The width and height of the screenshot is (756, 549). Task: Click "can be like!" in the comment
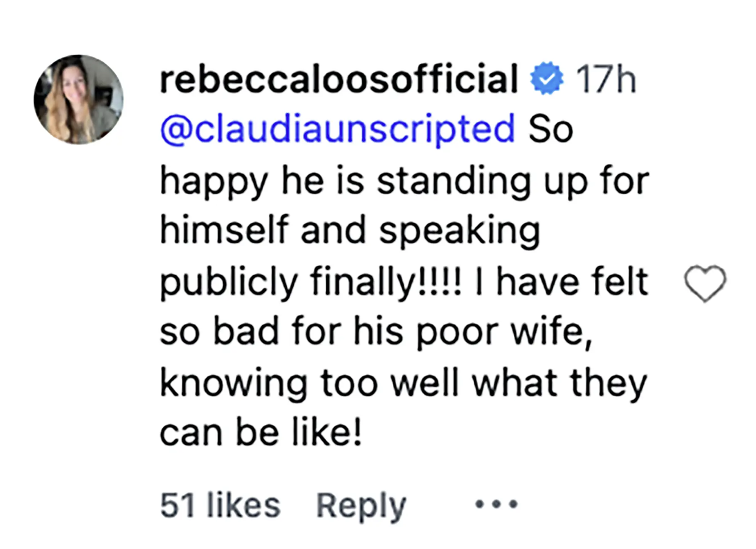[x=260, y=432]
